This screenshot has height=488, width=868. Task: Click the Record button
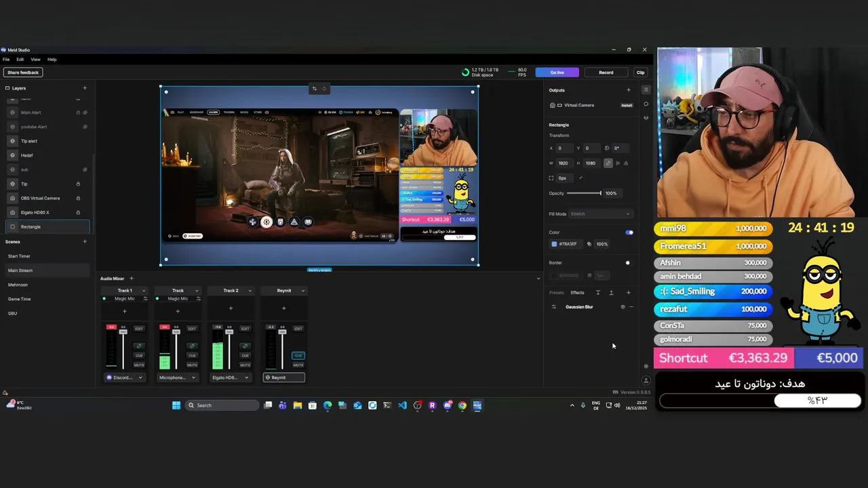tap(606, 73)
